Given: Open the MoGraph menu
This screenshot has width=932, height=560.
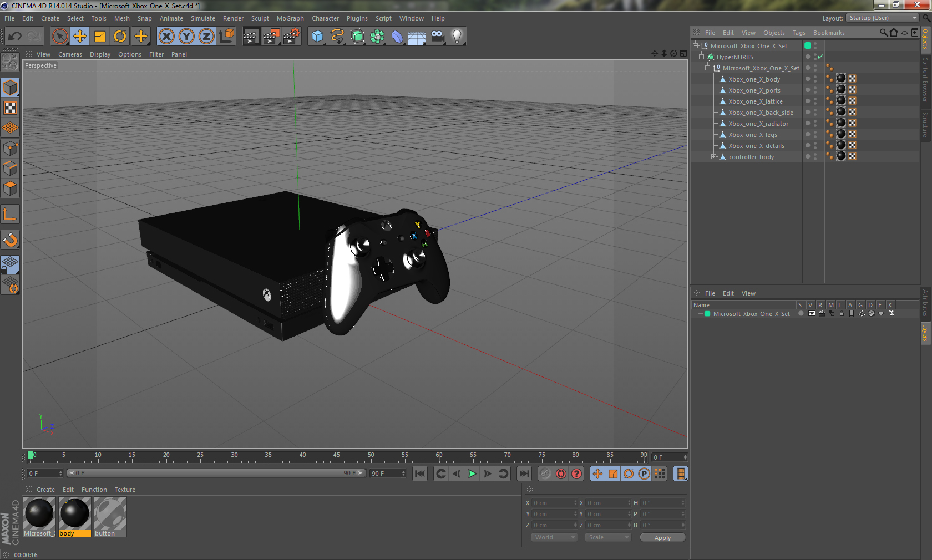Looking at the screenshot, I should pyautogui.click(x=290, y=18).
